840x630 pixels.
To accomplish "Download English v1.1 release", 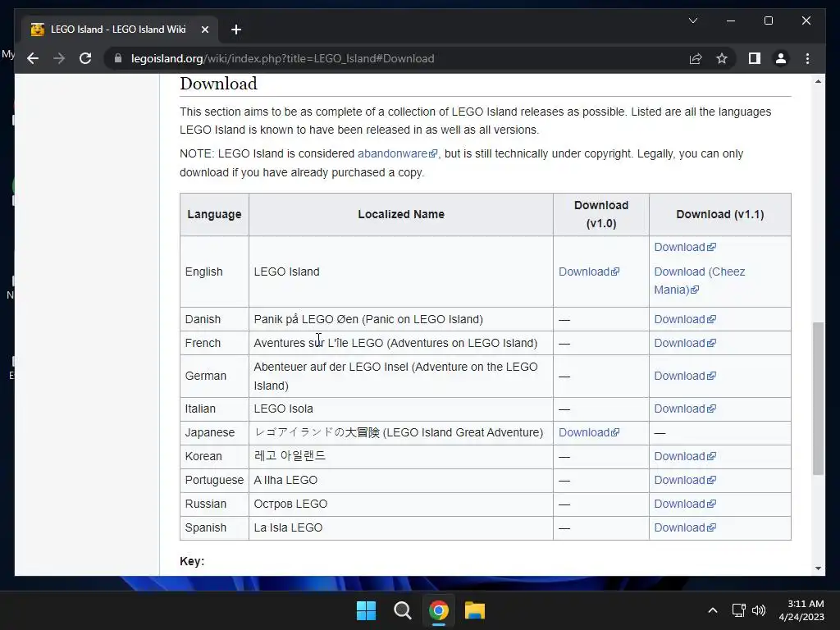I will pos(685,247).
